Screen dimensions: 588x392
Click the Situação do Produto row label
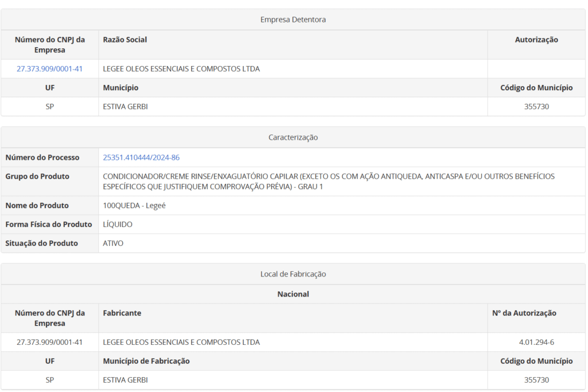41,244
